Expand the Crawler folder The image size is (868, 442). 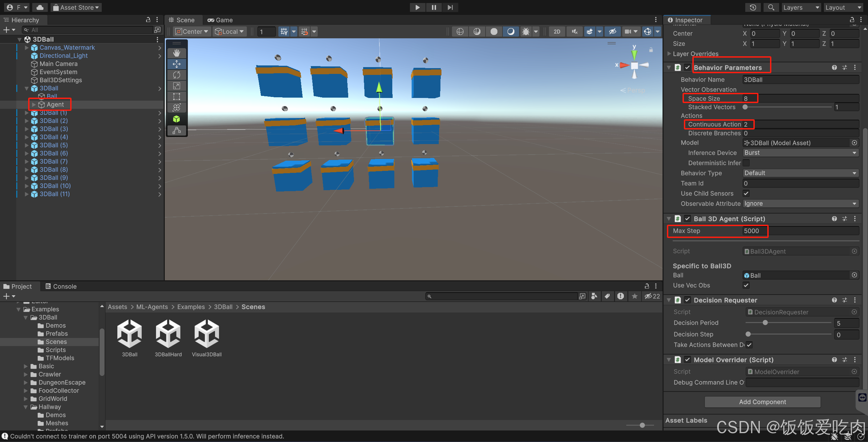tap(26, 374)
